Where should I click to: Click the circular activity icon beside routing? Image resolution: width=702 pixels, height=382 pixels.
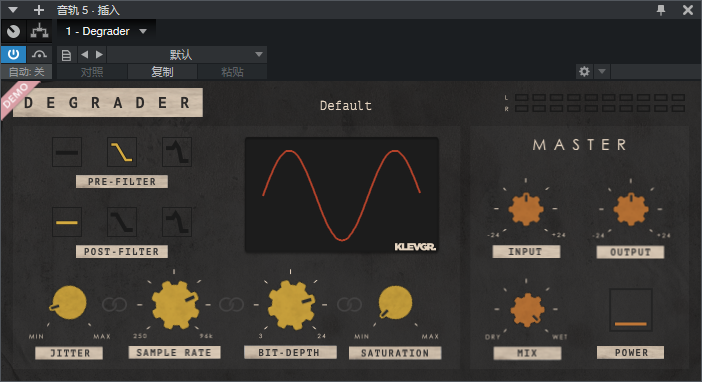coord(13,31)
